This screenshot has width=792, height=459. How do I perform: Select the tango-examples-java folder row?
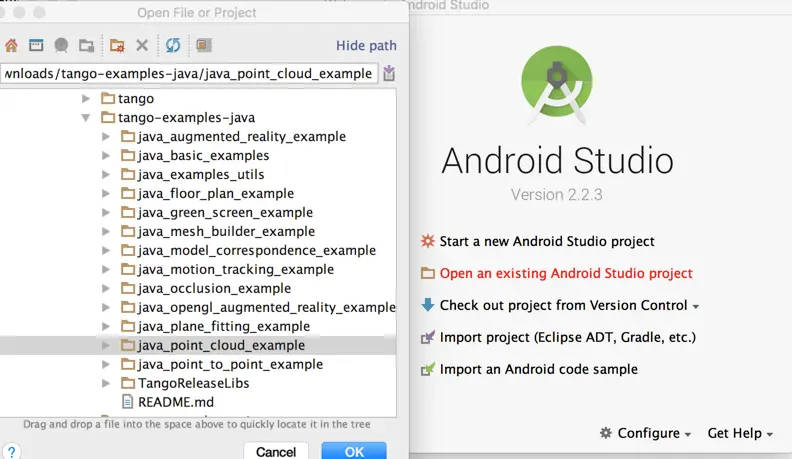click(x=198, y=118)
